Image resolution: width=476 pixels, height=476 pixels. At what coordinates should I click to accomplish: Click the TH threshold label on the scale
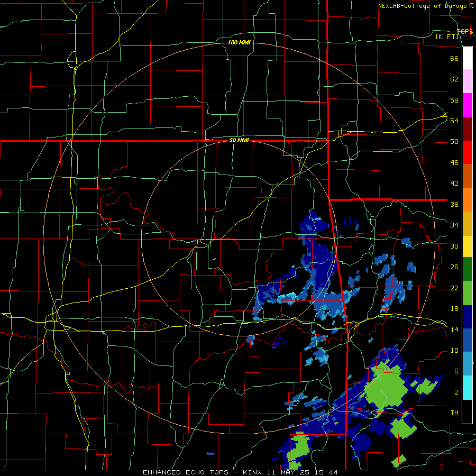point(454,413)
